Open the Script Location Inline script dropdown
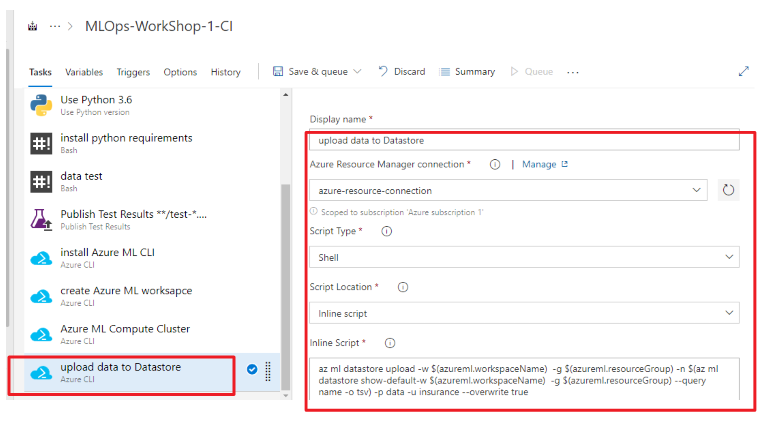Screen dimensions: 771x423 524,313
